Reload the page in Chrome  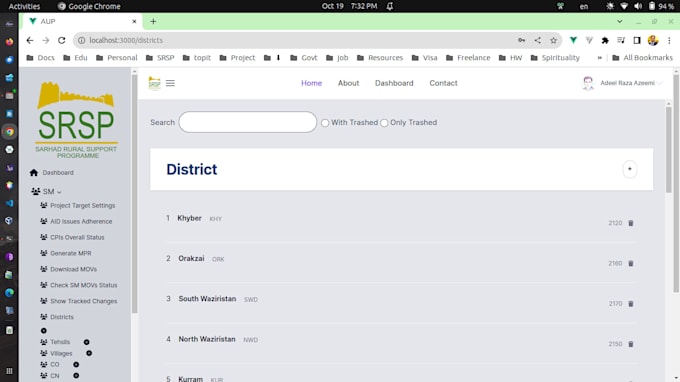pyautogui.click(x=62, y=40)
